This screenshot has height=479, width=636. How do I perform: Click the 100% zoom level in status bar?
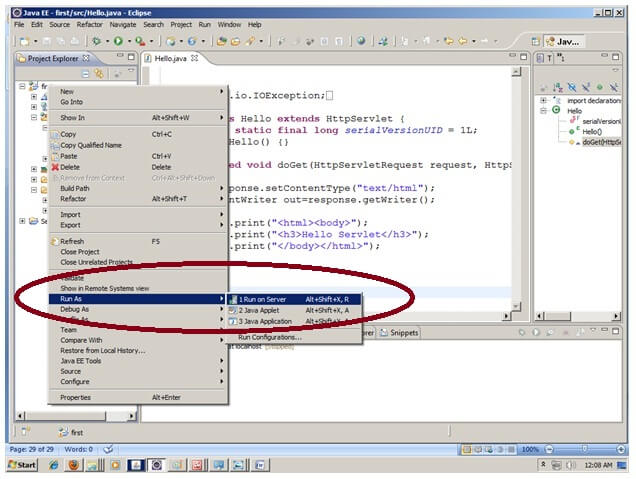point(529,449)
